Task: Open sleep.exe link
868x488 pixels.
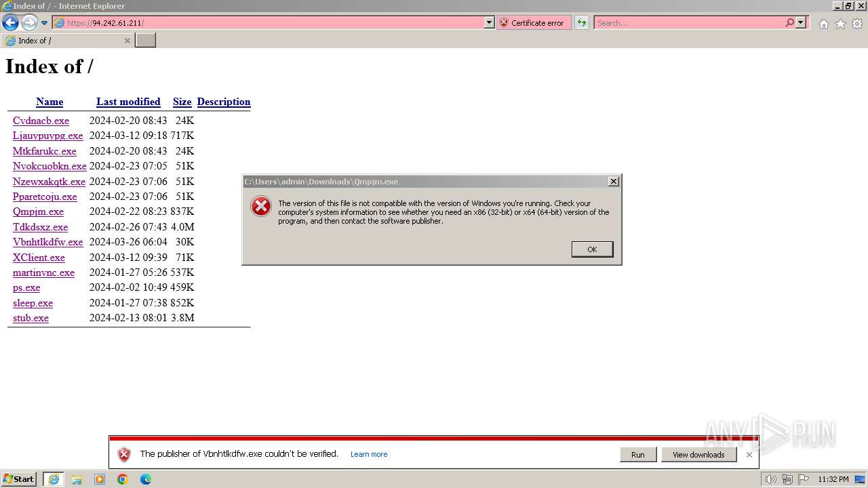Action: 33,303
